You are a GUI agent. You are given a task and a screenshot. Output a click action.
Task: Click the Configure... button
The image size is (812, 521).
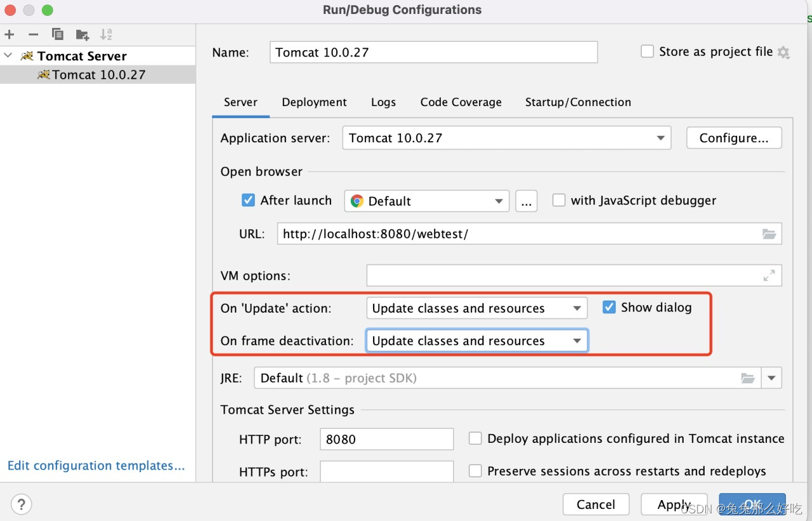tap(734, 138)
